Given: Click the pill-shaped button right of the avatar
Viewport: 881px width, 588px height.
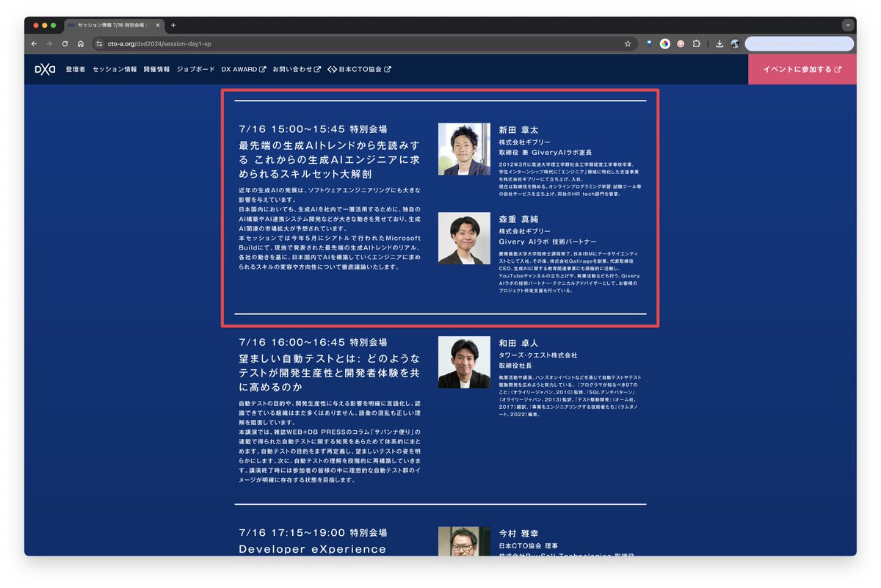Looking at the screenshot, I should click(x=799, y=44).
